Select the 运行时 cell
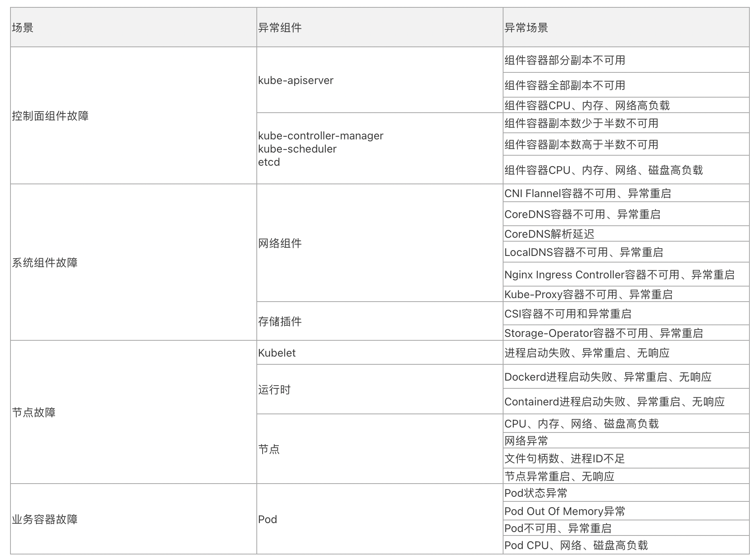 274,390
